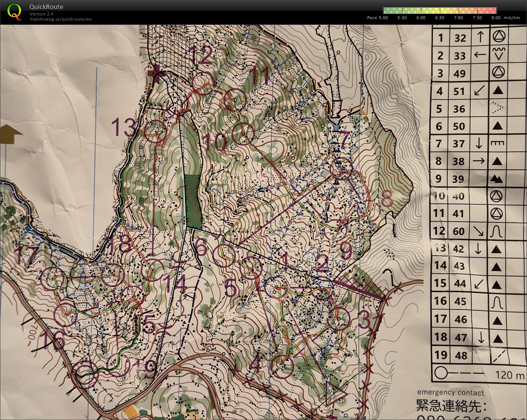
Task: Click control circle 17 on the map
Action: point(52,278)
